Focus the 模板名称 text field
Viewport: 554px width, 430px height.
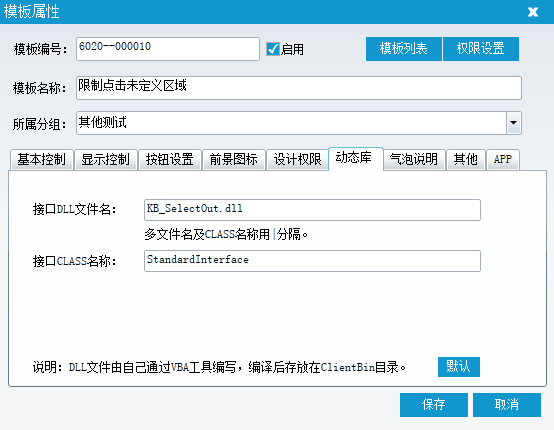[x=299, y=88]
